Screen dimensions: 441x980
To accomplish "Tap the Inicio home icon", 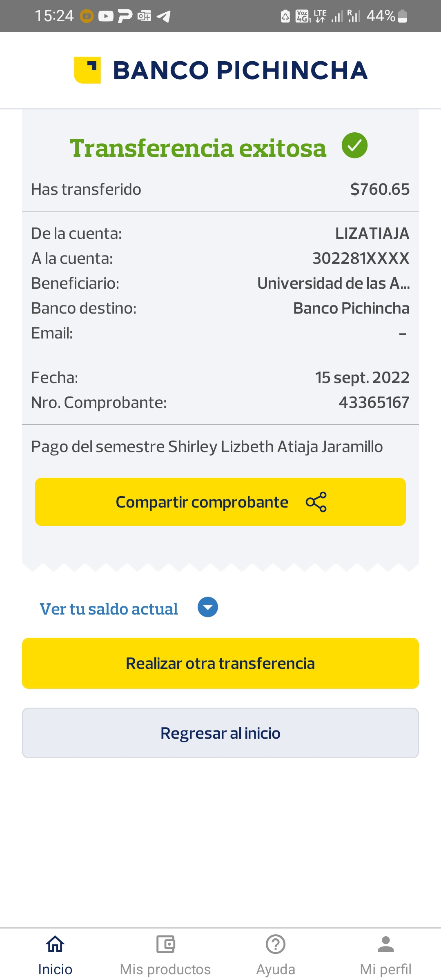I will pos(55,944).
